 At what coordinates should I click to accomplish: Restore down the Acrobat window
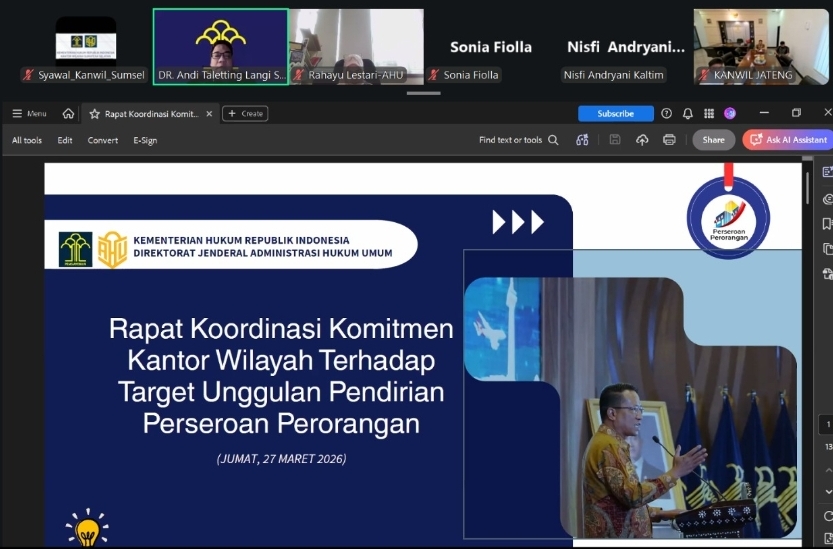796,113
